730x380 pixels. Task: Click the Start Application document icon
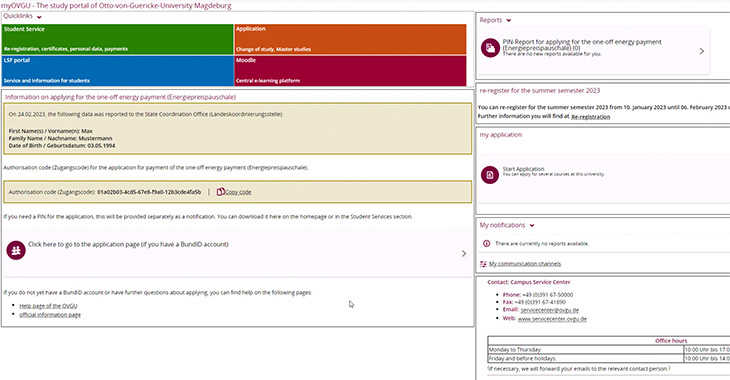click(490, 175)
